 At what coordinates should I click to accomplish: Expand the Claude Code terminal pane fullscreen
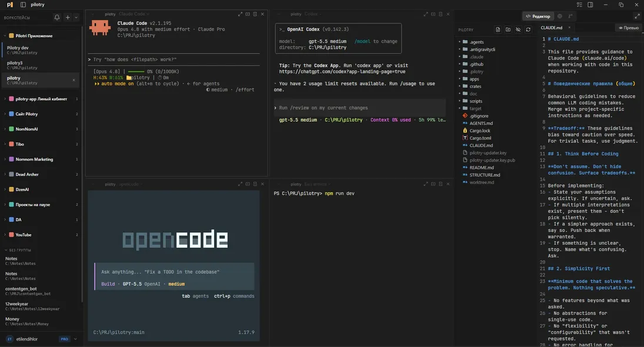[241, 14]
